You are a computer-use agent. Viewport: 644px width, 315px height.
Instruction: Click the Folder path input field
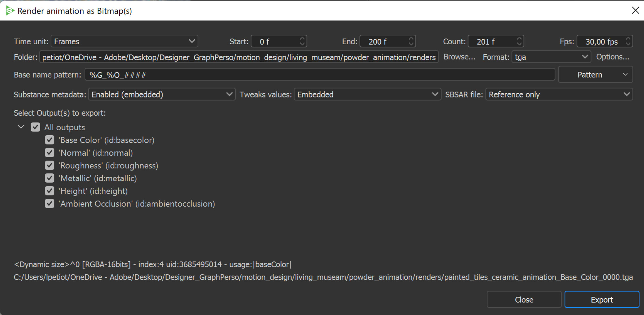(x=239, y=57)
